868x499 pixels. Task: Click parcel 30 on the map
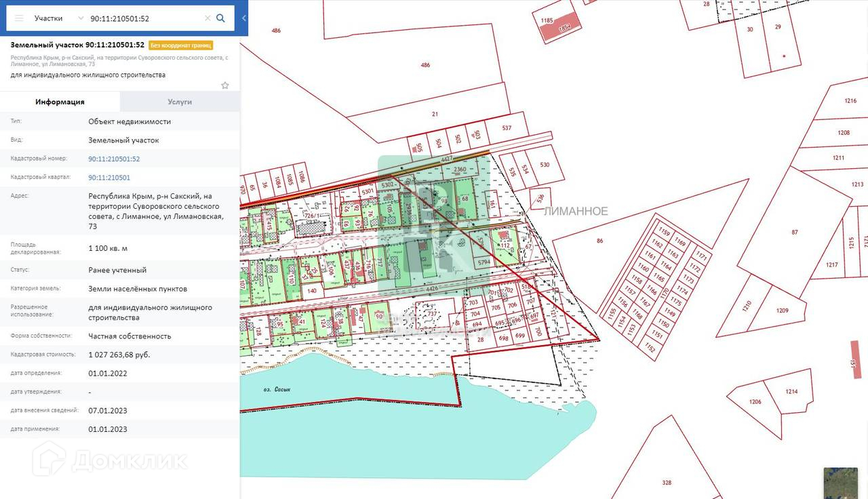[x=750, y=28]
